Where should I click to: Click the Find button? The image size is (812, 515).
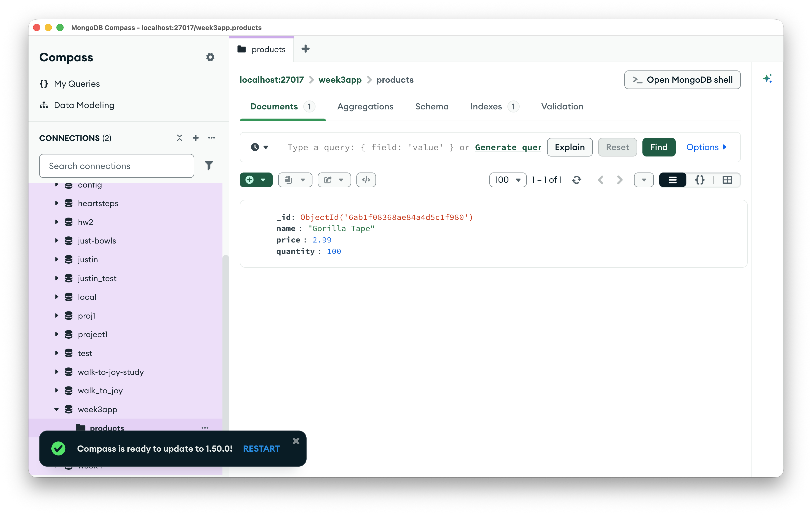pos(658,147)
